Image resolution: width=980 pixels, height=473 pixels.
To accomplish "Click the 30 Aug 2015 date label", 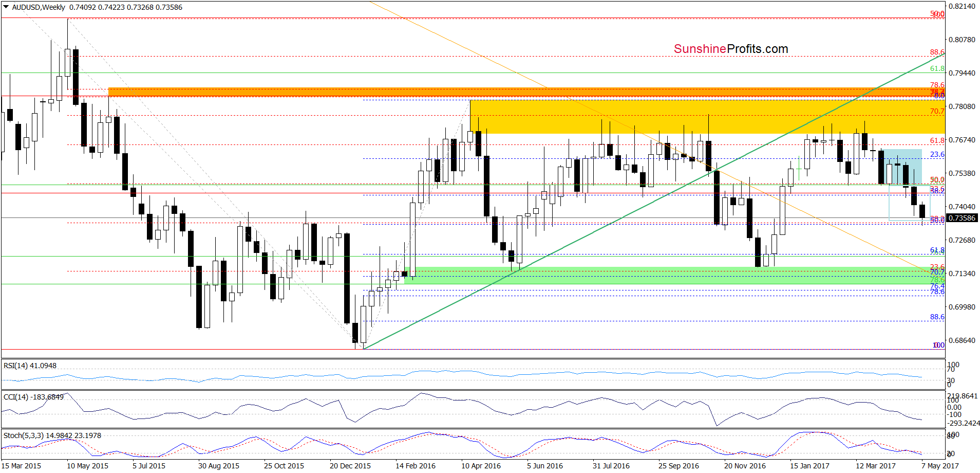I will point(219,466).
